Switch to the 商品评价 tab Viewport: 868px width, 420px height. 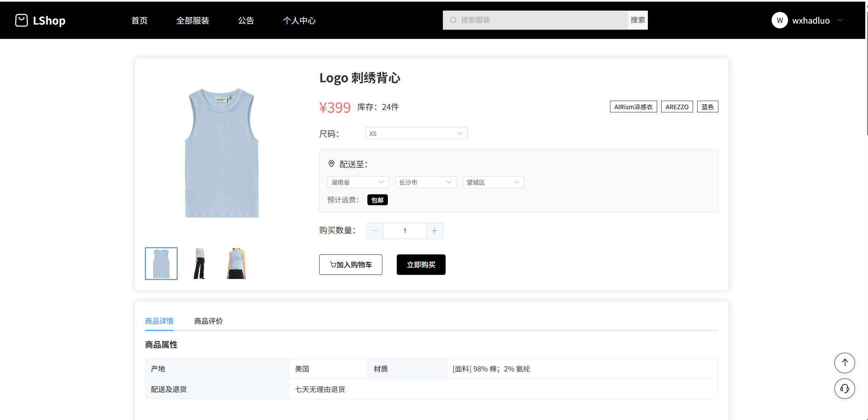[208, 321]
